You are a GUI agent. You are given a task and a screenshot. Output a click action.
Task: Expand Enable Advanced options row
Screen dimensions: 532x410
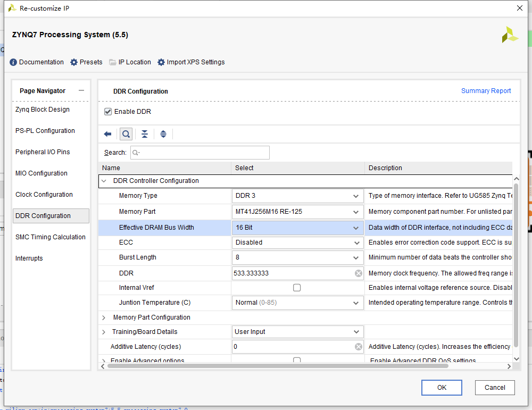tap(104, 360)
